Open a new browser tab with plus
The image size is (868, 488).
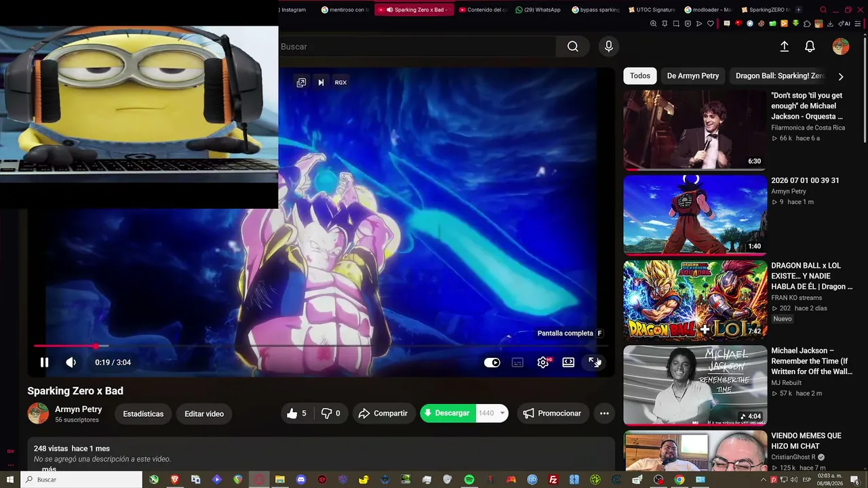pos(798,10)
